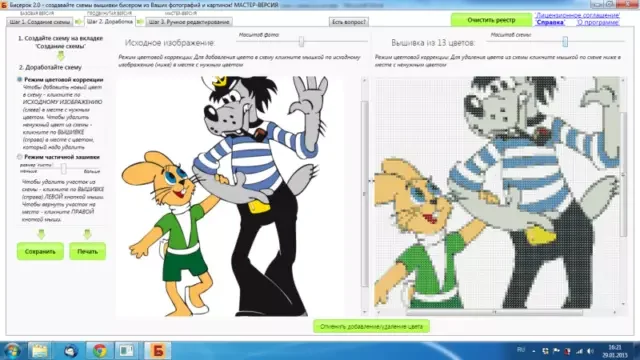Open Windows Explorer folder icon in taskbar
This screenshot has height=360, width=640.
(x=40, y=351)
